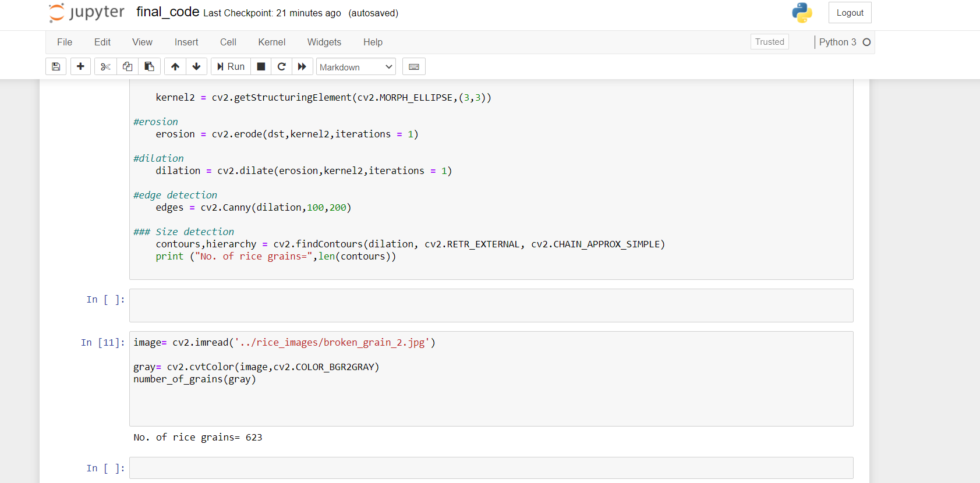Click the Jupyter logo

[x=86, y=12]
